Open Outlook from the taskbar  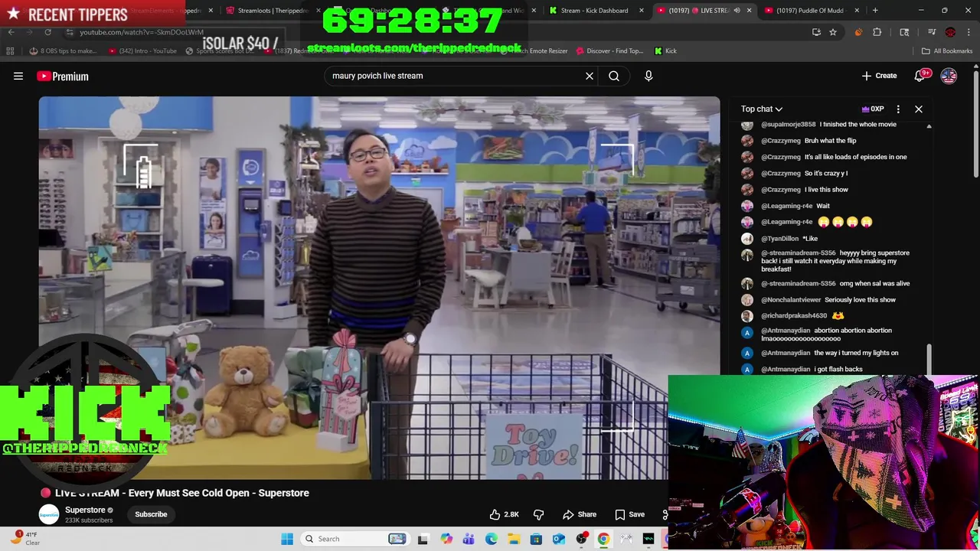pyautogui.click(x=559, y=539)
